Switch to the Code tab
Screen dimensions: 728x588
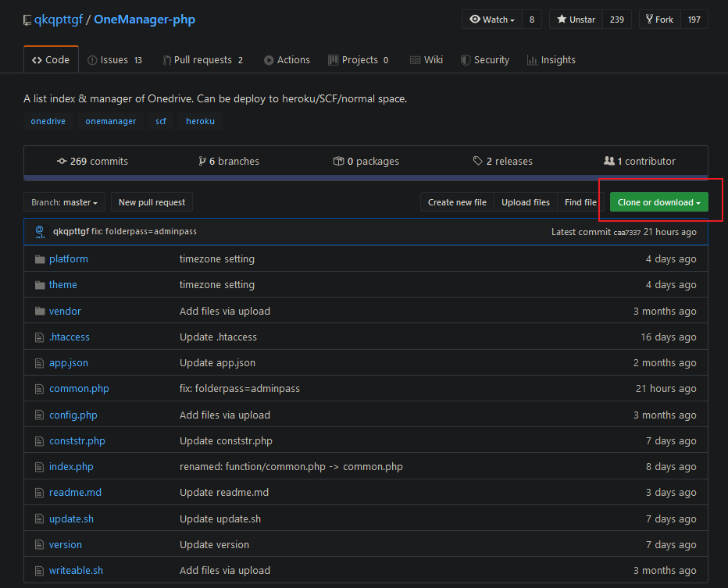tap(51, 60)
